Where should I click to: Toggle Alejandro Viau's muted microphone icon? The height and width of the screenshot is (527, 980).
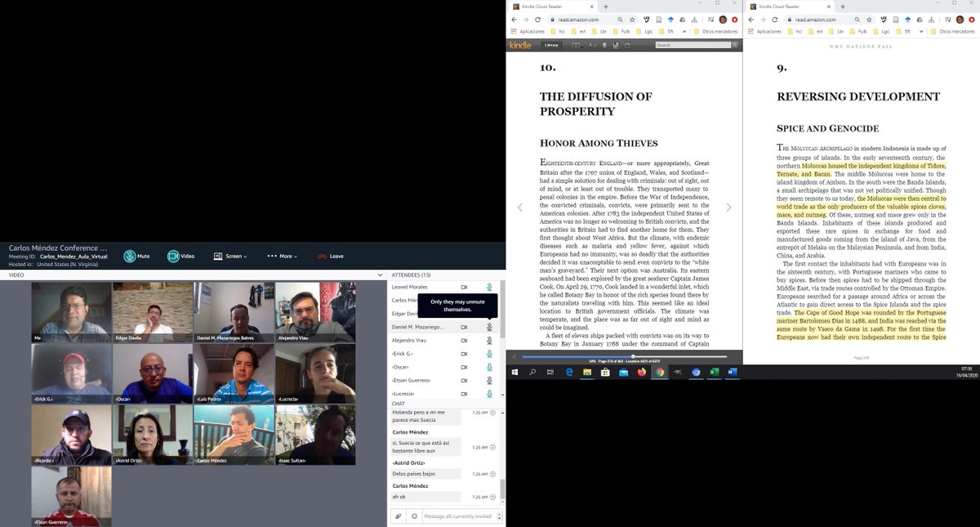pyautogui.click(x=489, y=340)
